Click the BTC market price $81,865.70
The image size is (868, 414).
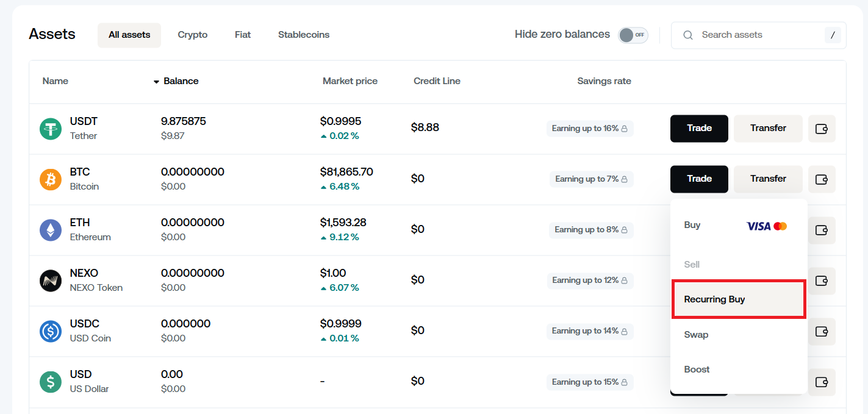coord(346,172)
